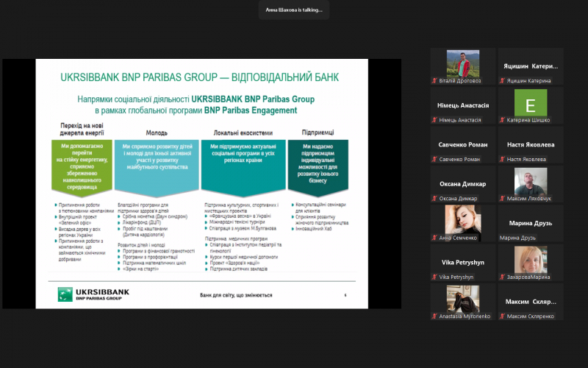Click muted mic icon beside Віталій Дроговоз
The image size is (588, 368).
coord(434,81)
